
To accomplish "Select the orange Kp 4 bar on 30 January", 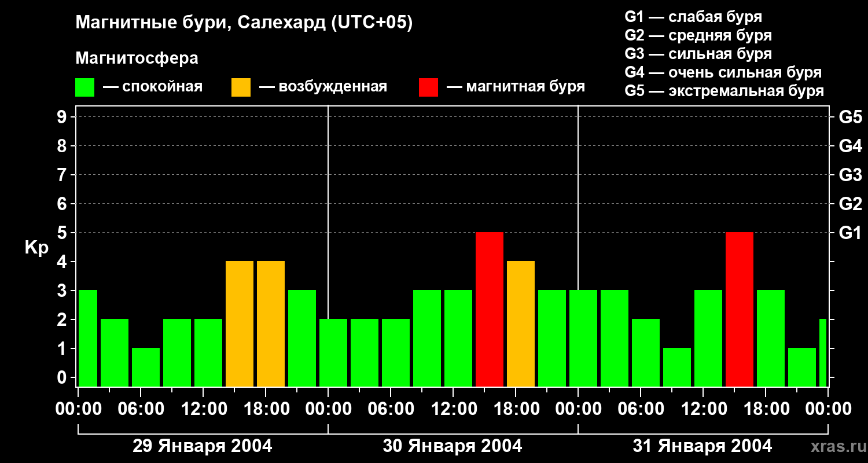I will tap(521, 324).
